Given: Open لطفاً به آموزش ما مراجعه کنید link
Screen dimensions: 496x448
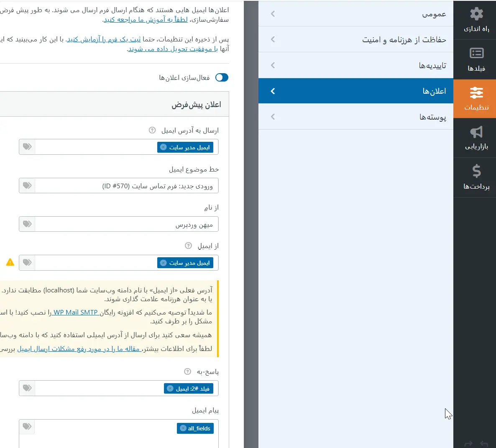Looking at the screenshot, I should [x=146, y=20].
